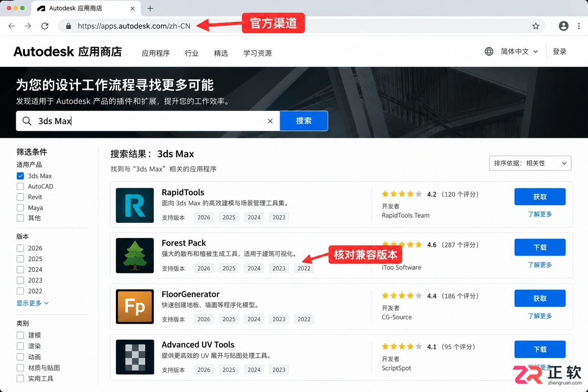
Task: Close the Autodesk 应用商店 tab
Action: [x=132, y=8]
